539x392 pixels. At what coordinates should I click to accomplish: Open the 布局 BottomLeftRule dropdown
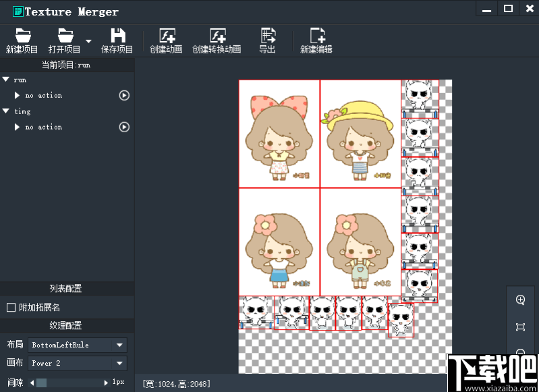[78, 345]
